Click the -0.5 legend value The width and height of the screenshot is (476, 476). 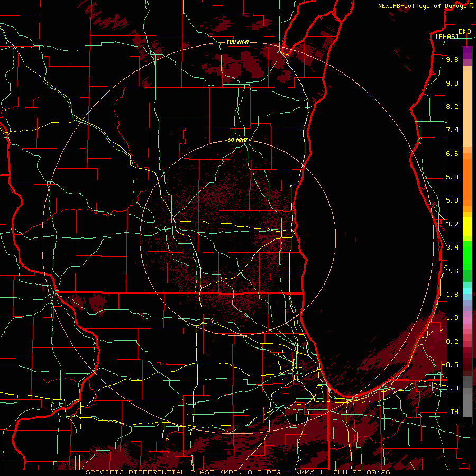tap(451, 364)
